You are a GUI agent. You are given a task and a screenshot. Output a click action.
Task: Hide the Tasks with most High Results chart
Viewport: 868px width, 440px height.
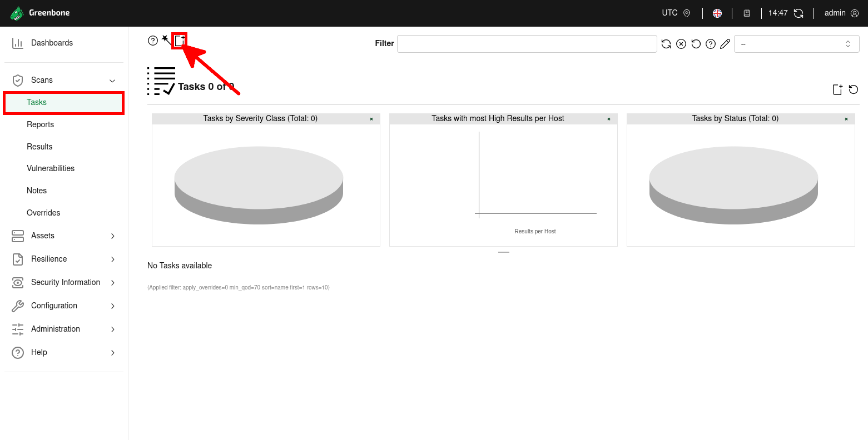608,118
